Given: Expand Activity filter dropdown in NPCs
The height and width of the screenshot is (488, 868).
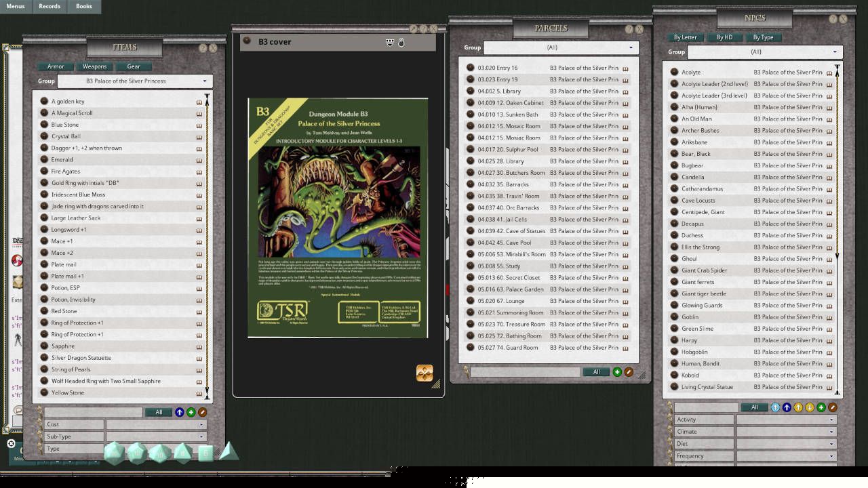Looking at the screenshot, I should (787, 420).
